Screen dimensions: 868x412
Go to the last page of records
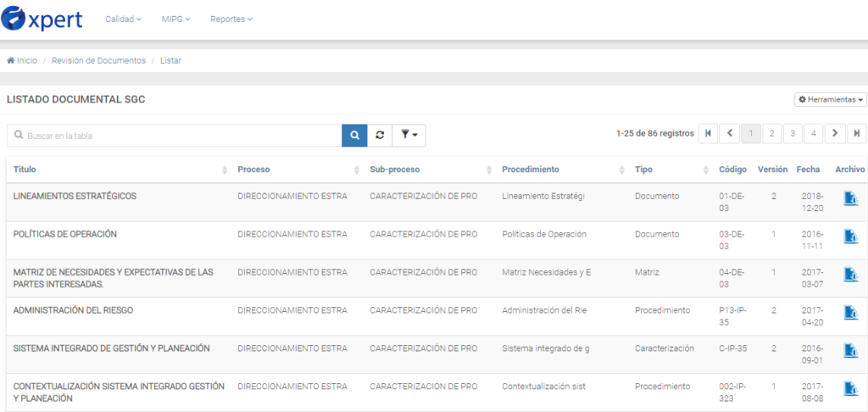point(857,133)
